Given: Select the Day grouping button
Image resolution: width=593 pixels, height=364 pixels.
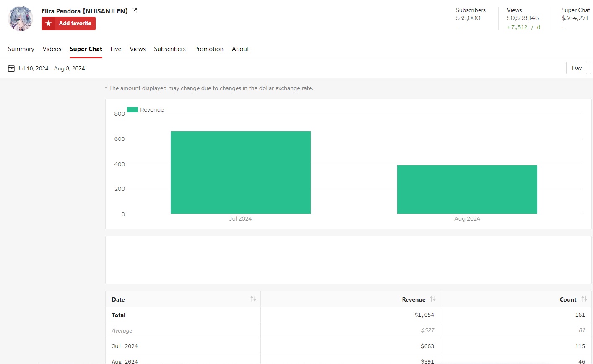Looking at the screenshot, I should [577, 68].
